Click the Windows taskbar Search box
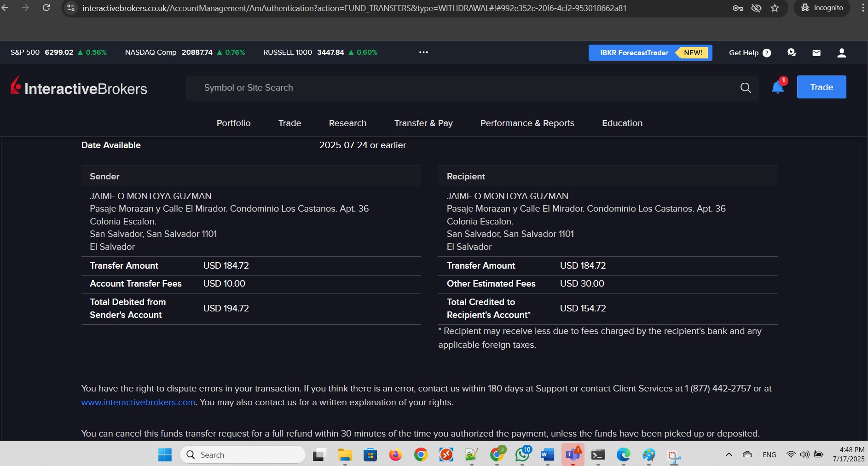 [x=243, y=455]
